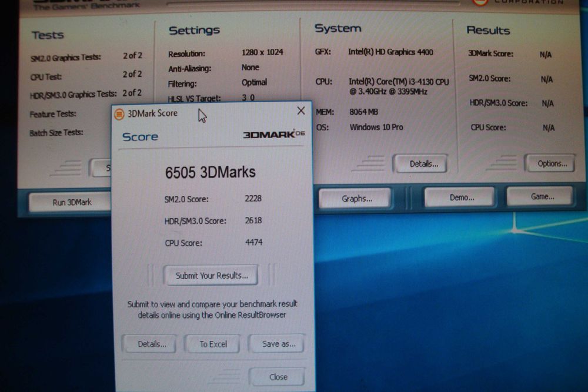Click SM2.0 Score value 2228
Image resolution: width=588 pixels, height=392 pixels.
[253, 198]
